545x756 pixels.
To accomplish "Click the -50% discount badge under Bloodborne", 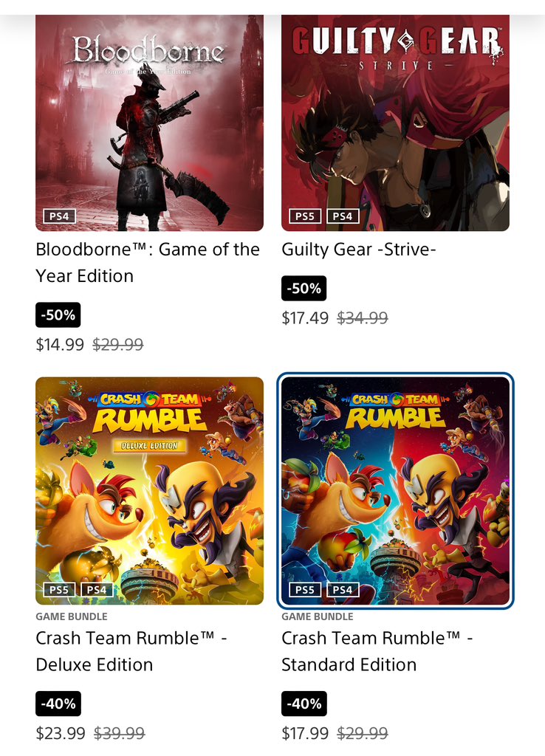I will click(x=58, y=315).
